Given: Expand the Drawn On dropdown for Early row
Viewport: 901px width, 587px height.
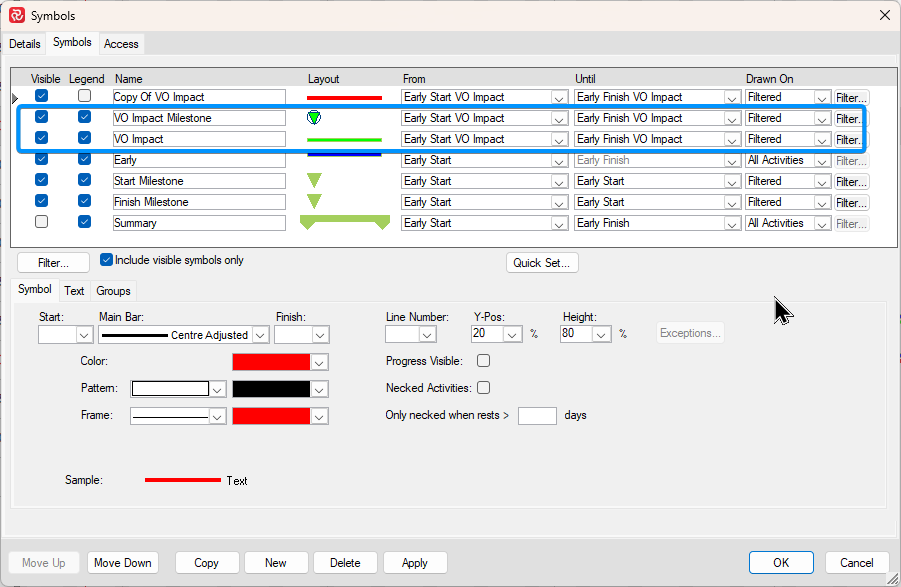Looking at the screenshot, I should (822, 161).
